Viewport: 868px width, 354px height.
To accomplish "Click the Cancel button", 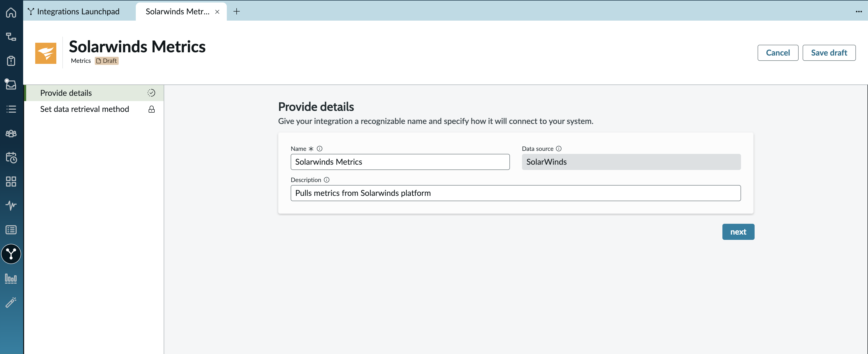I will coord(778,53).
